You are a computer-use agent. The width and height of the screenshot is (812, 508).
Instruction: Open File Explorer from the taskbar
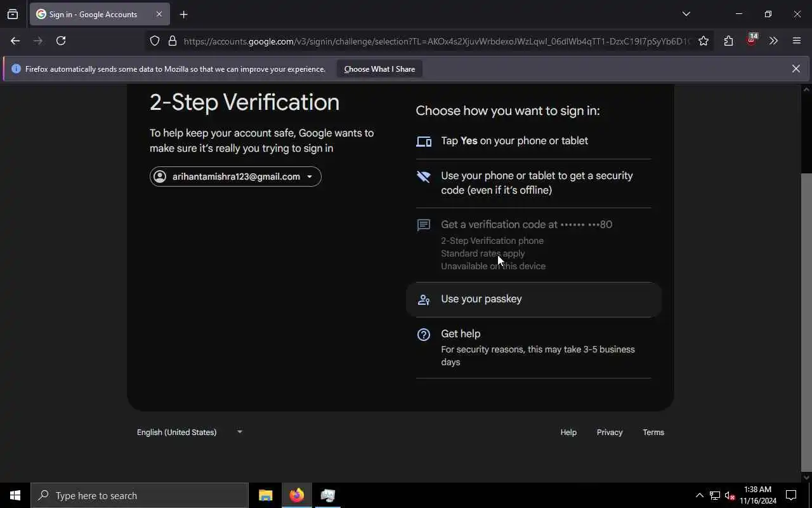click(x=266, y=495)
